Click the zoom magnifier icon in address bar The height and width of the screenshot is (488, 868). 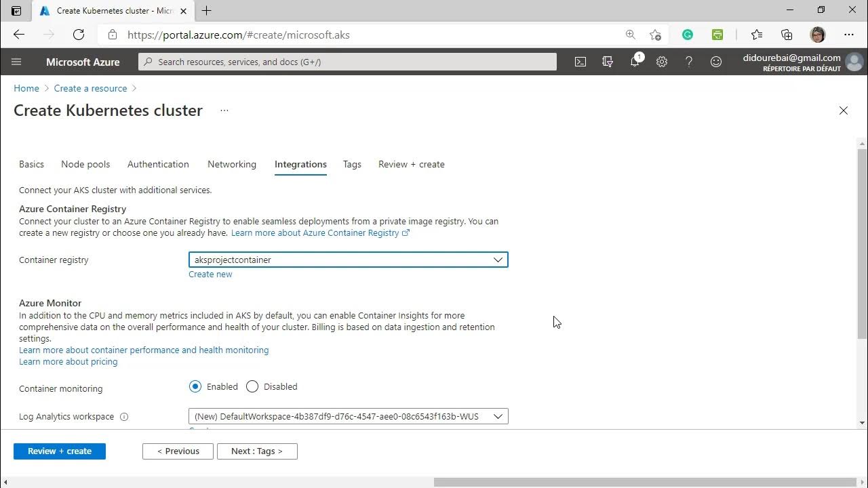(x=631, y=35)
